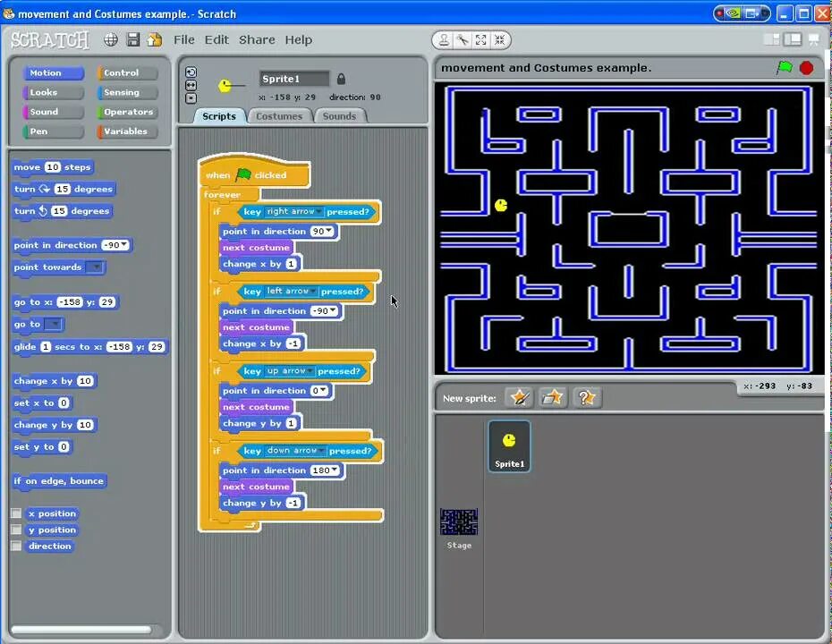
Task: Enable the x position checkbox
Action: (16, 513)
